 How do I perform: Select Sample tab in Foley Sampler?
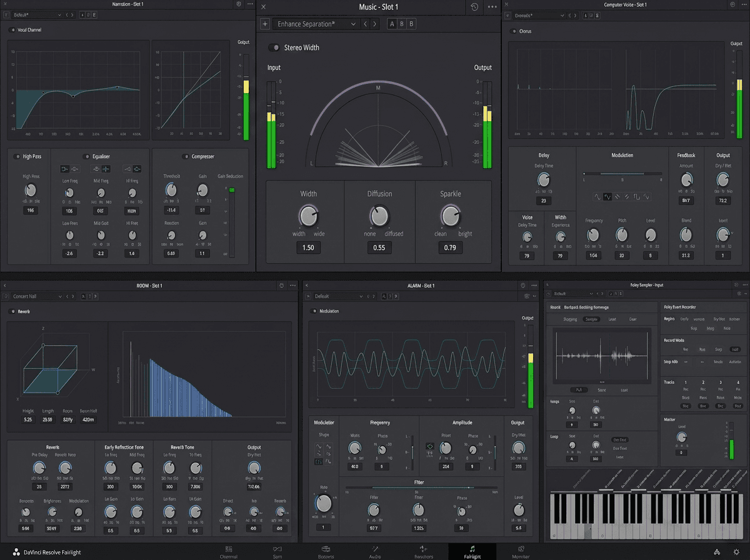[591, 319]
